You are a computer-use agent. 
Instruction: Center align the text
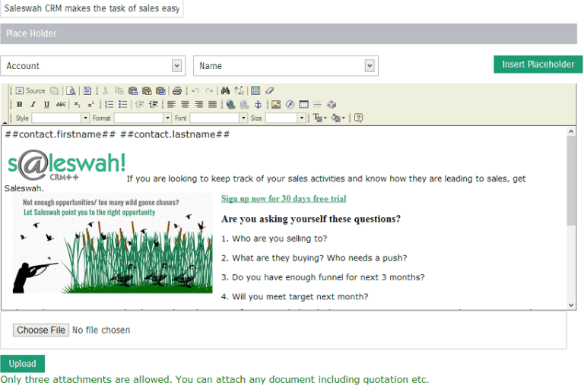185,105
